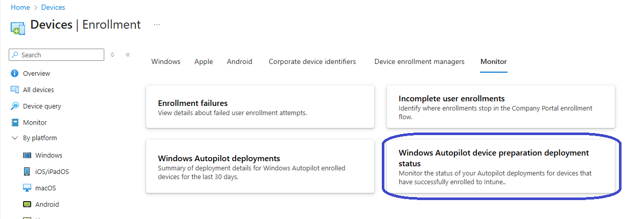Click the Overview info icon in sidebar
Image resolution: width=644 pixels, height=219 pixels.
[x=15, y=73]
